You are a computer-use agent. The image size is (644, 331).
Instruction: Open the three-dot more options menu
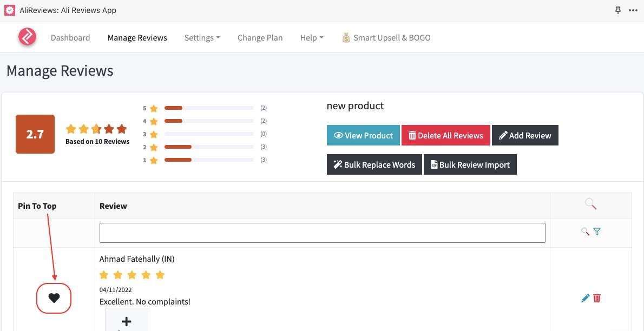(x=633, y=10)
